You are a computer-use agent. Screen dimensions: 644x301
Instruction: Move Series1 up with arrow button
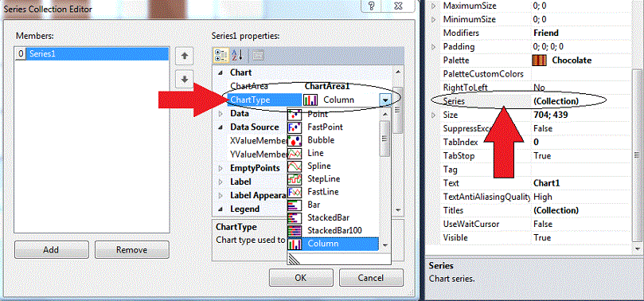tap(185, 57)
